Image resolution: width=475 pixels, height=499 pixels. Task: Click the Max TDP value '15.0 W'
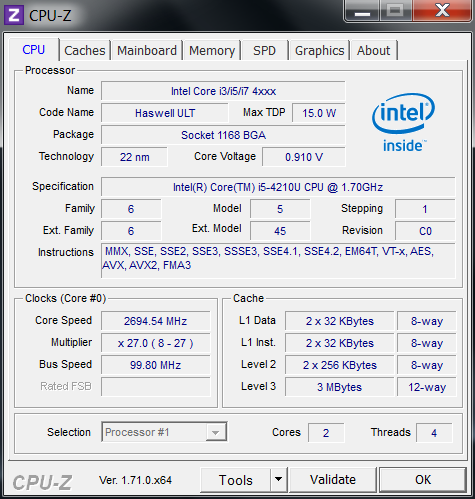pos(319,113)
